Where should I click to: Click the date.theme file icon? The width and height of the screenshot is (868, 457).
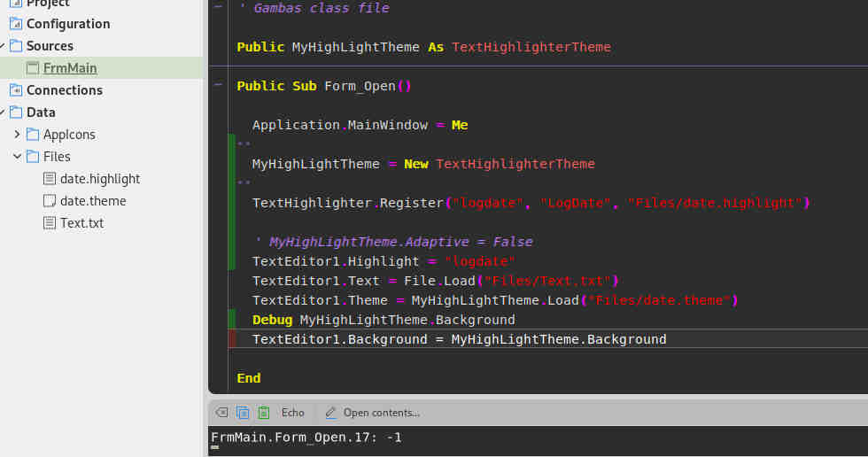(50, 201)
